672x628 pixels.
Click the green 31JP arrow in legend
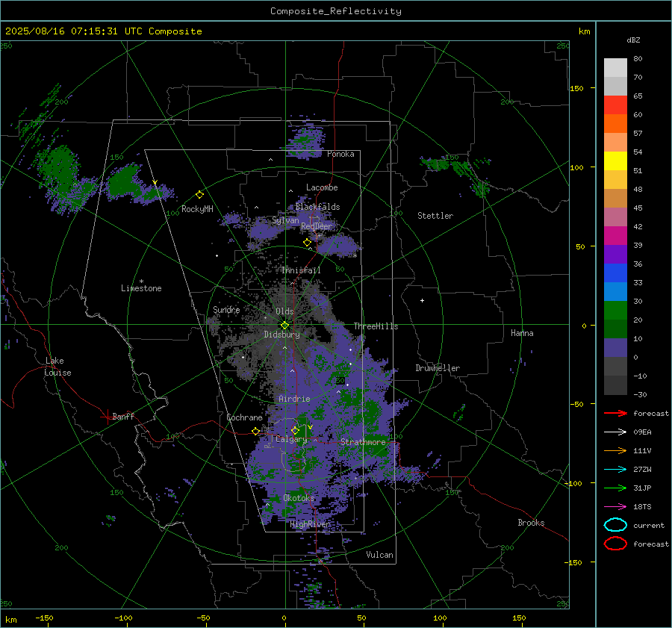[615, 488]
